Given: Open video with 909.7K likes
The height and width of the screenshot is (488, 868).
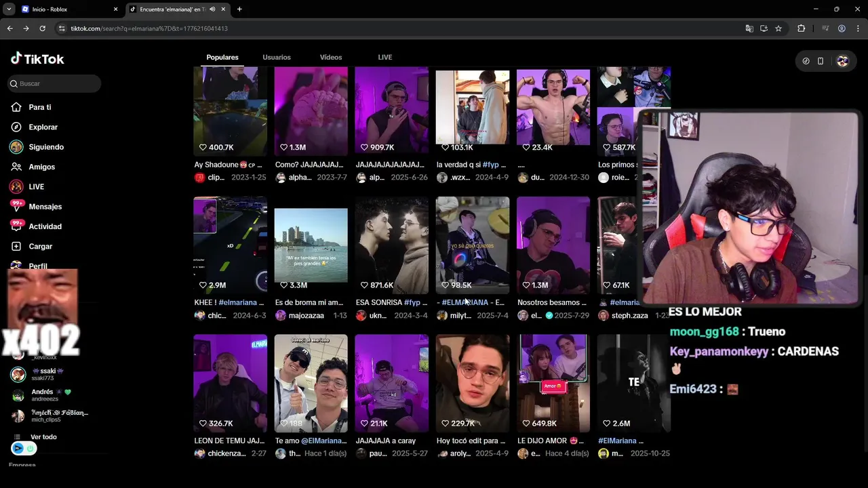Looking at the screenshot, I should (391, 111).
